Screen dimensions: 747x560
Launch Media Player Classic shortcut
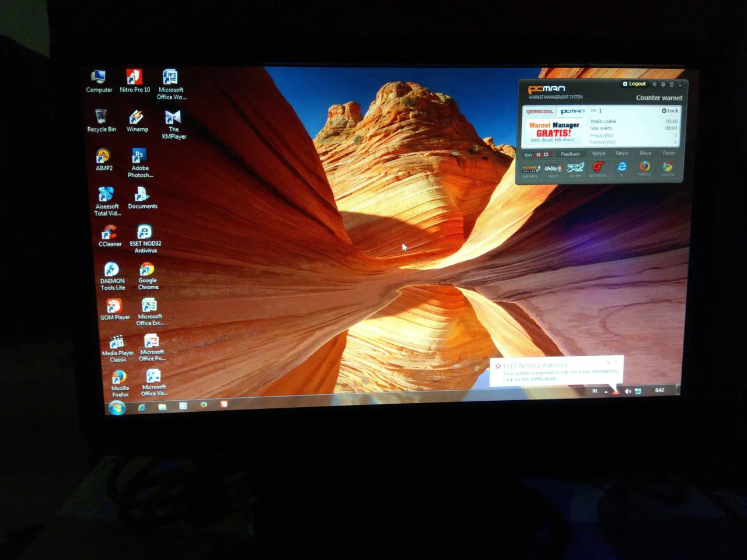coord(118,349)
